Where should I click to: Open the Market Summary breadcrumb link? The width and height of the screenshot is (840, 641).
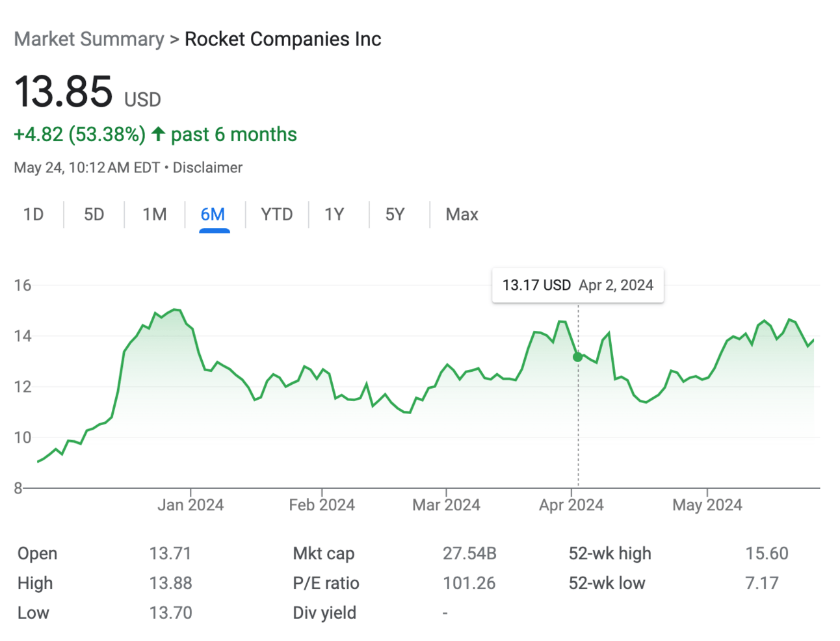(89, 39)
